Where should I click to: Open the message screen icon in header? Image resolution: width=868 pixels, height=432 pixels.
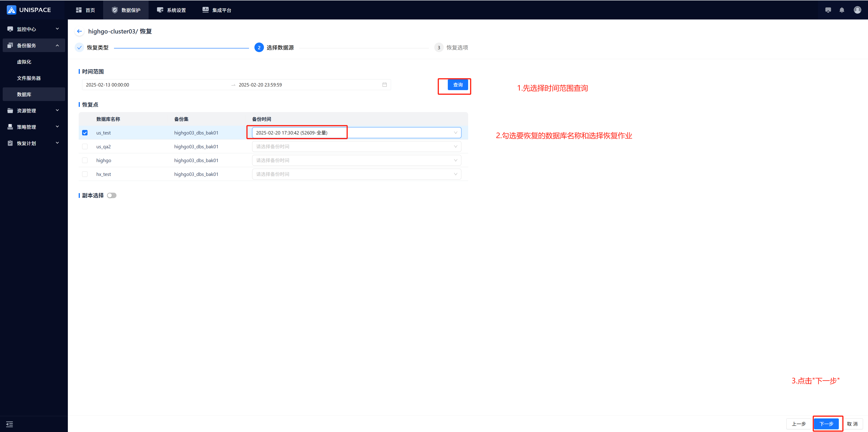click(828, 10)
